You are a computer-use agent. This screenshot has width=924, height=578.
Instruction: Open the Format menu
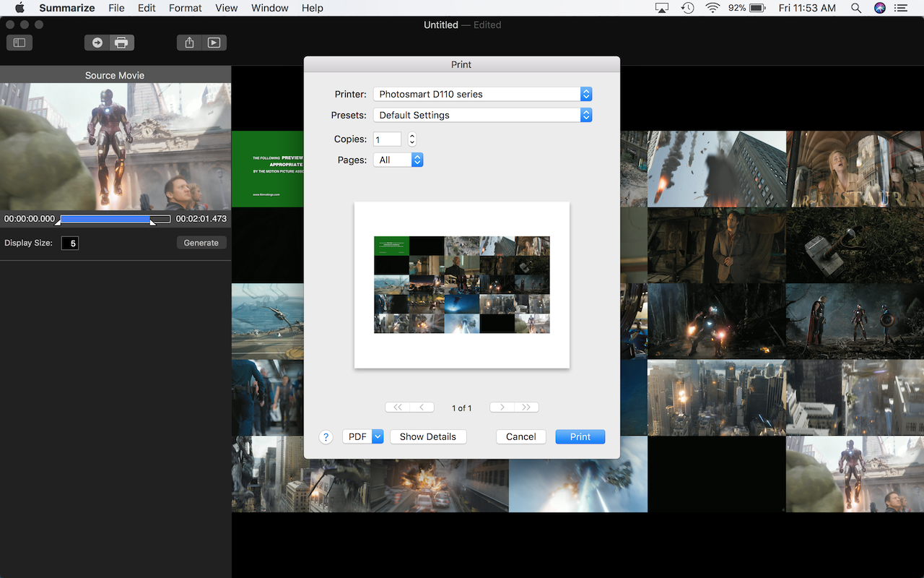(186, 8)
